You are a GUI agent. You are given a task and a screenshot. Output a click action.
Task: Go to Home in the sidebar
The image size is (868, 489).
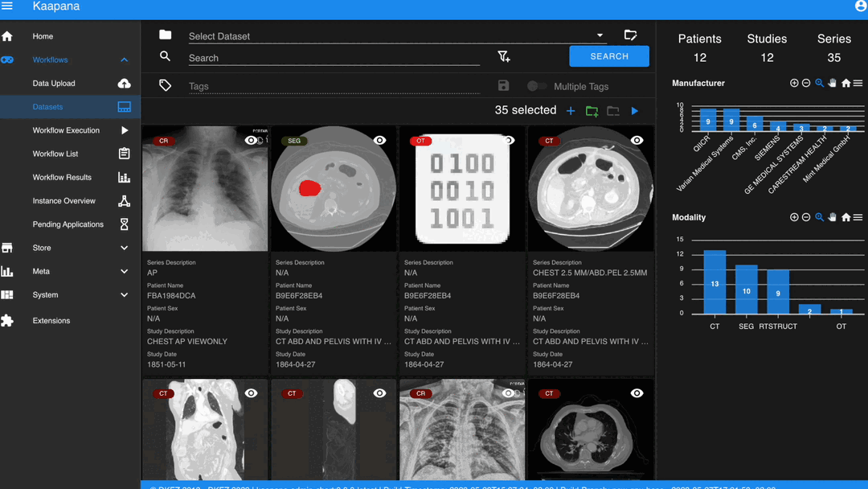pyautogui.click(x=70, y=36)
